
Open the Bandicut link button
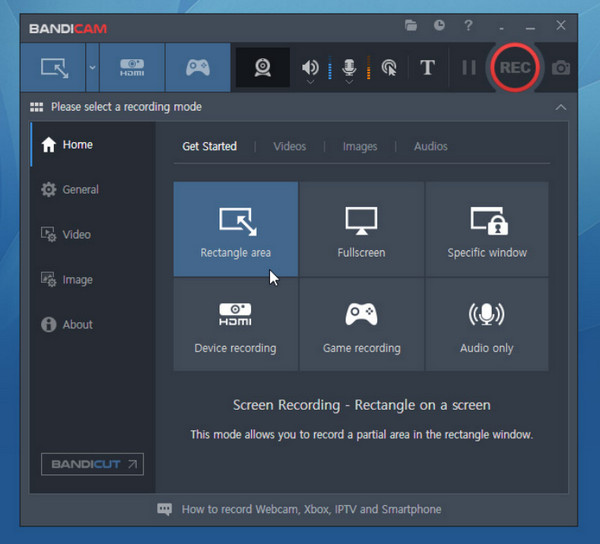click(92, 464)
